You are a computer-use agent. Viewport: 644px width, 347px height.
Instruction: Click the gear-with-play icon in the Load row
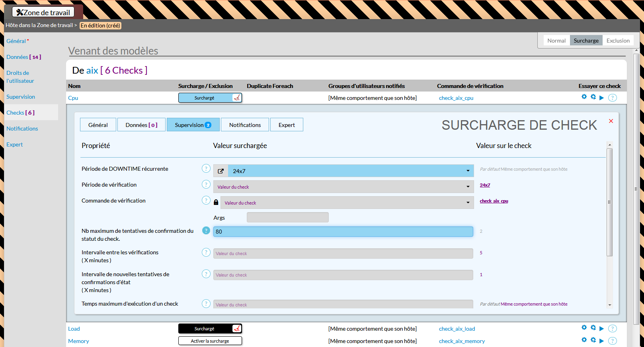pyautogui.click(x=593, y=328)
